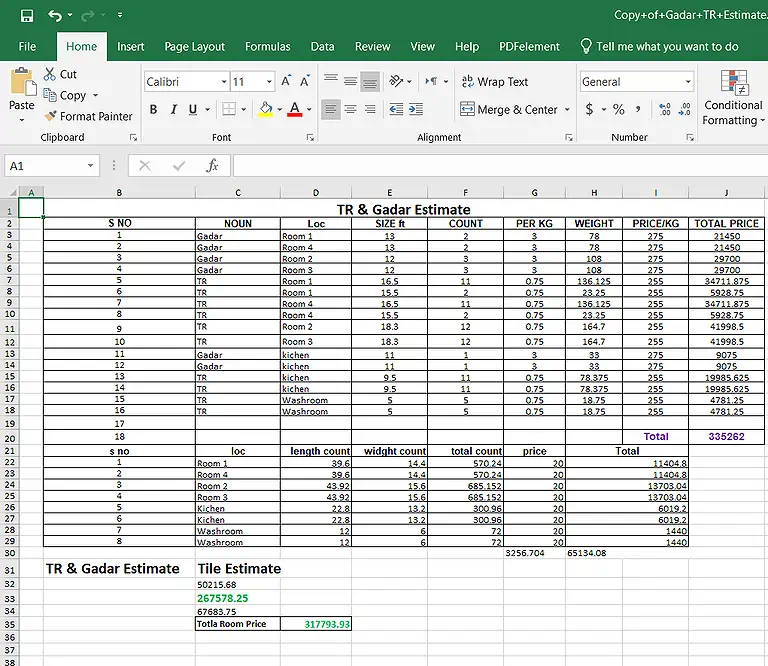Toggle Center horizontal alignment
Image resolution: width=768 pixels, height=666 pixels.
350,109
